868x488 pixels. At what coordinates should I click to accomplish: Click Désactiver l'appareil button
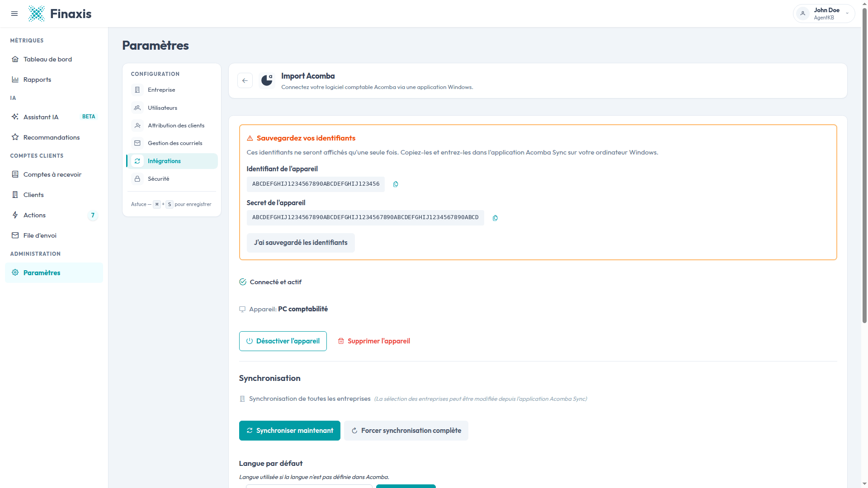[283, 341]
